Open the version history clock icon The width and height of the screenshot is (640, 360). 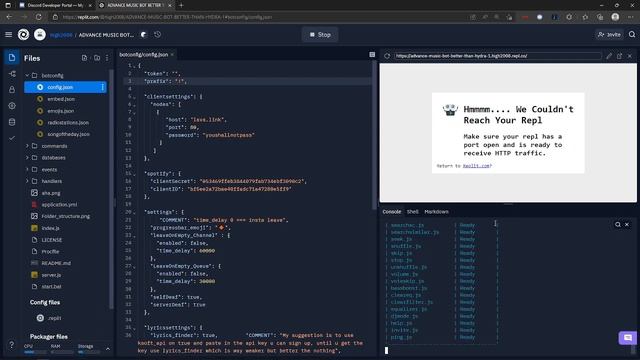click(158, 35)
